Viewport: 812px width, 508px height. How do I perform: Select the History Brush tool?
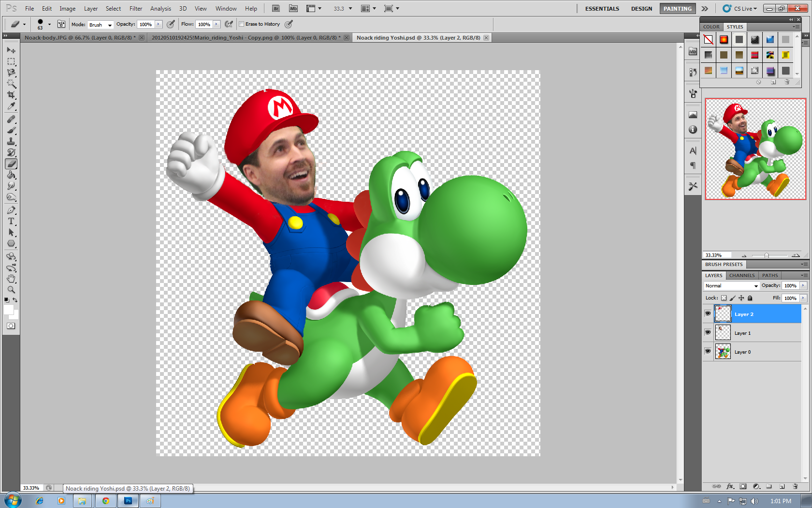(x=11, y=152)
